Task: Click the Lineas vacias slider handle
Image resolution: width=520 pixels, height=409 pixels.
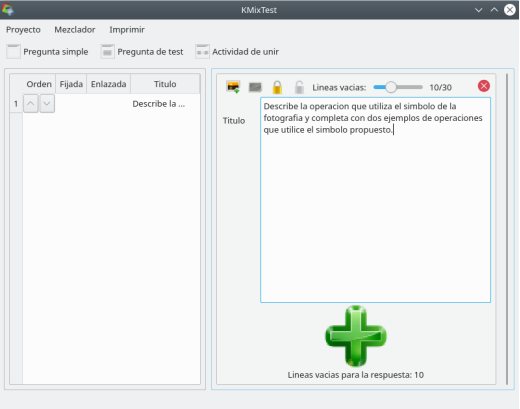Action: coord(391,87)
